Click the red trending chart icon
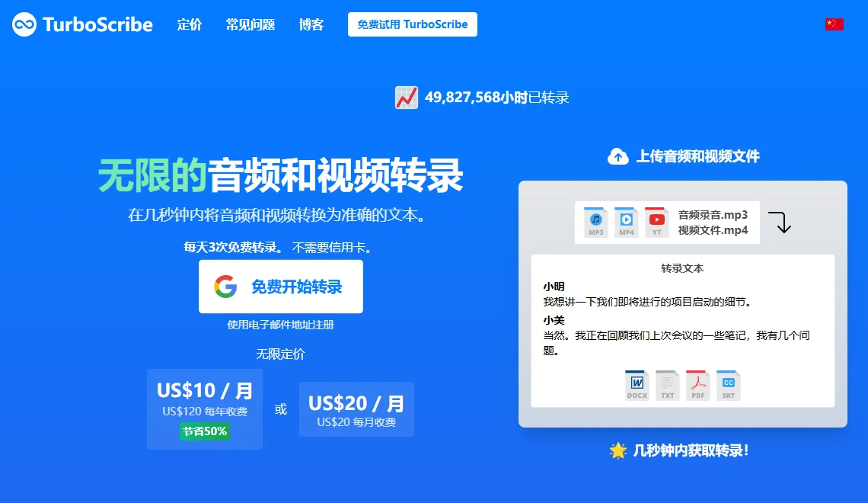 click(407, 98)
